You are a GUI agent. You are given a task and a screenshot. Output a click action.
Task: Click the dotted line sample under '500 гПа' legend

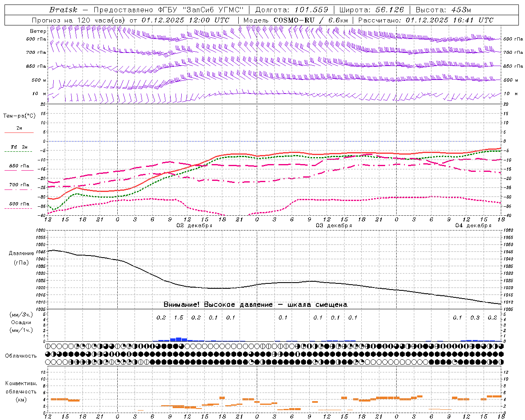click(x=19, y=208)
